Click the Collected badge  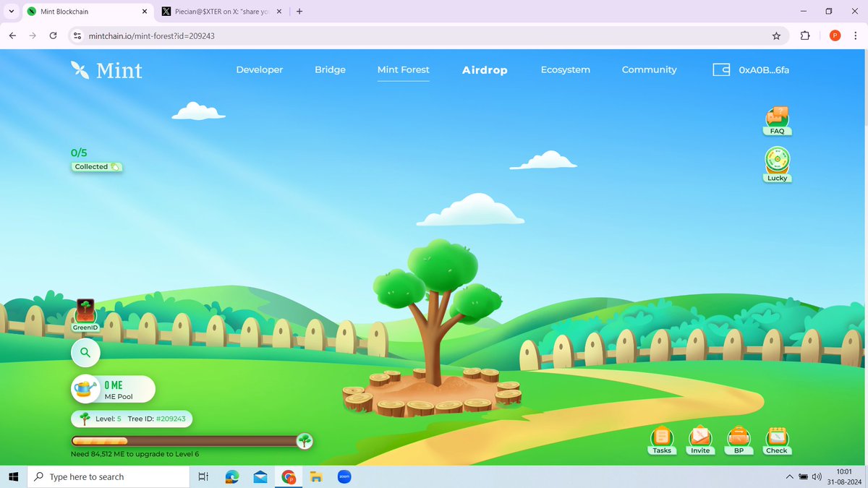97,166
